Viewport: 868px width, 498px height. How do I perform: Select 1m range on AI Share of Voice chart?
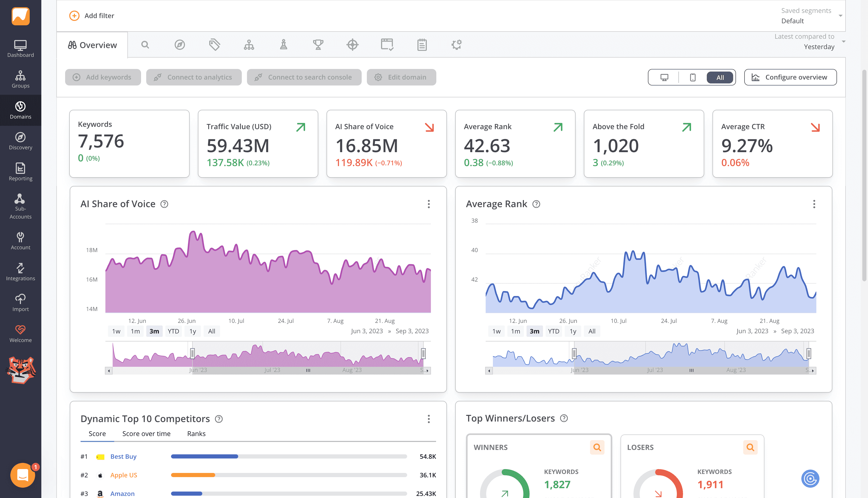tap(135, 331)
